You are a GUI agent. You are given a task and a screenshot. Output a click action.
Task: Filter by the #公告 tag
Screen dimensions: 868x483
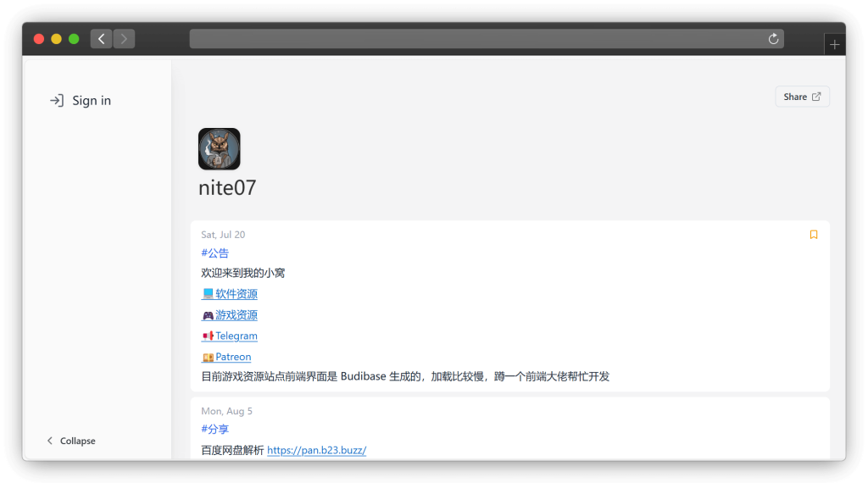point(214,253)
